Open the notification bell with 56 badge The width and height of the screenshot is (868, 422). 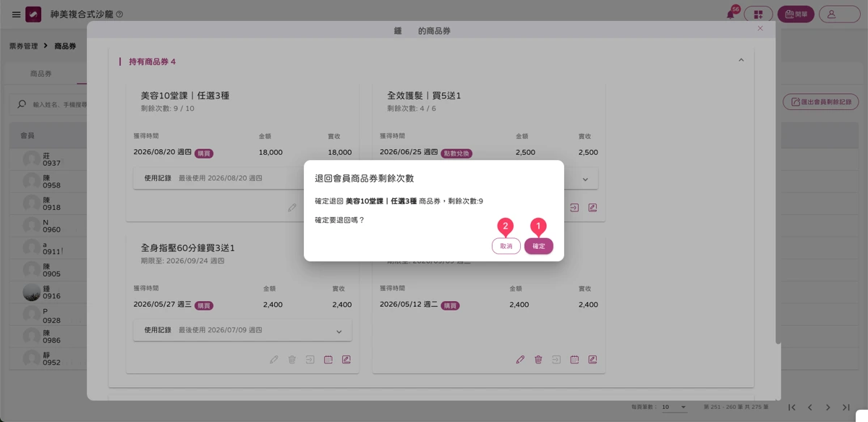pyautogui.click(x=731, y=14)
